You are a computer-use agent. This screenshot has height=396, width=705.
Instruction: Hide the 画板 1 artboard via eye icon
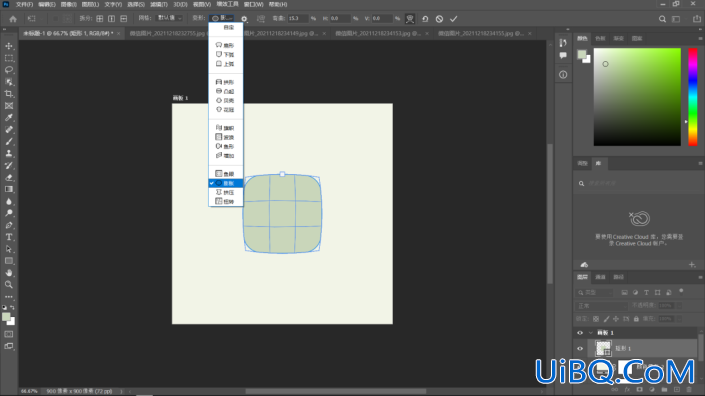(x=580, y=333)
